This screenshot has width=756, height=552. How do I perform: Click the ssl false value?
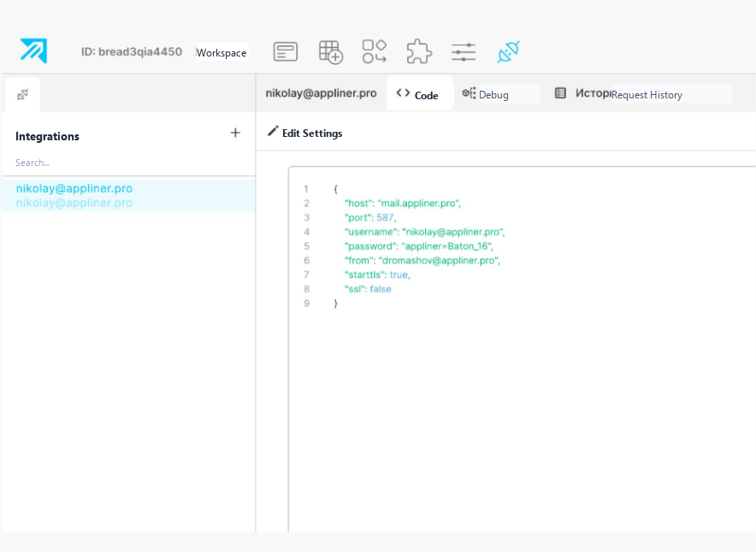(381, 289)
